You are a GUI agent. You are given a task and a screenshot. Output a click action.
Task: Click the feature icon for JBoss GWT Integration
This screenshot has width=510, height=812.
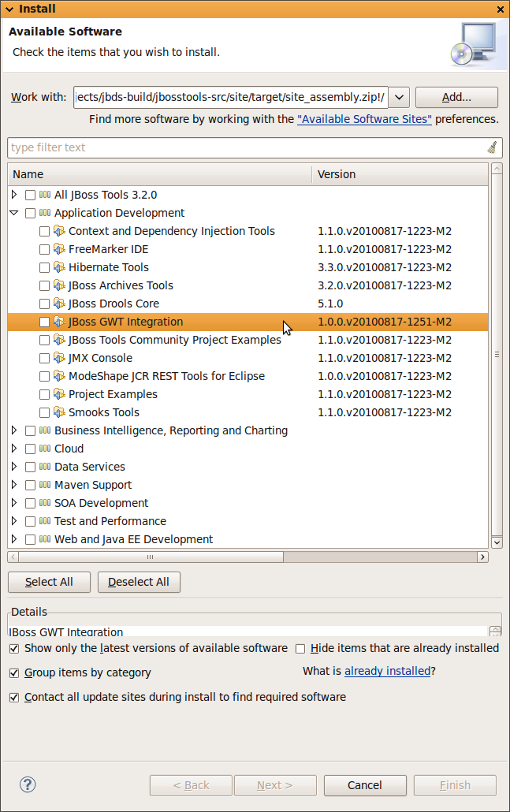coord(60,322)
